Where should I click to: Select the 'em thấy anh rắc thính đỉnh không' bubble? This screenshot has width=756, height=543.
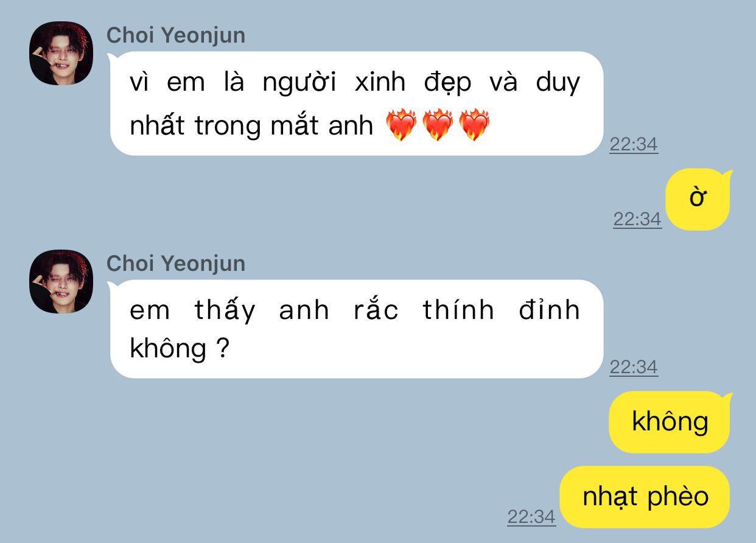point(356,329)
